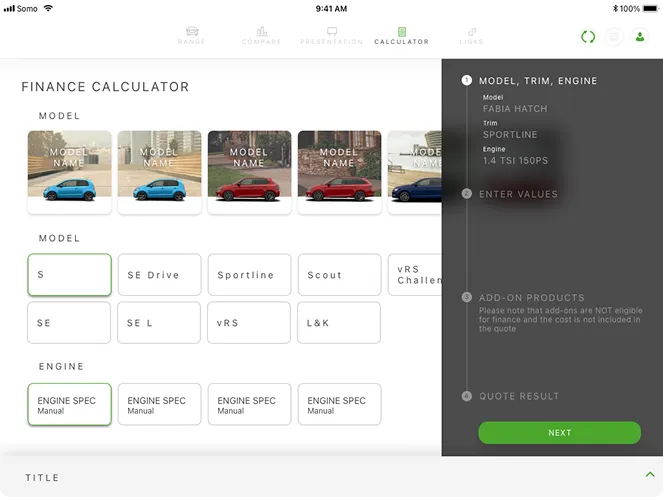Open the Enter Values step
This screenshot has width=663, height=497.
pyautogui.click(x=518, y=194)
